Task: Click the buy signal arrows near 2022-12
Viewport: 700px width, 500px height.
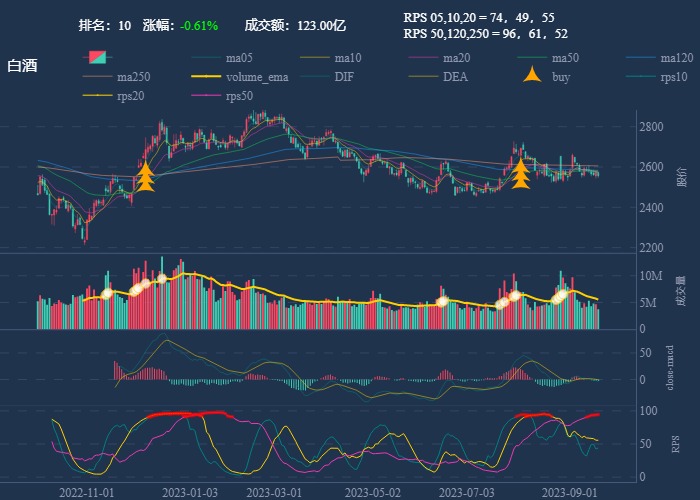Action: pyautogui.click(x=146, y=176)
